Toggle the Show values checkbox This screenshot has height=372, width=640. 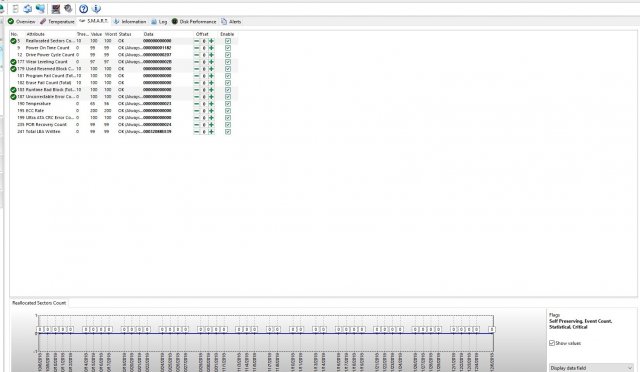552,343
